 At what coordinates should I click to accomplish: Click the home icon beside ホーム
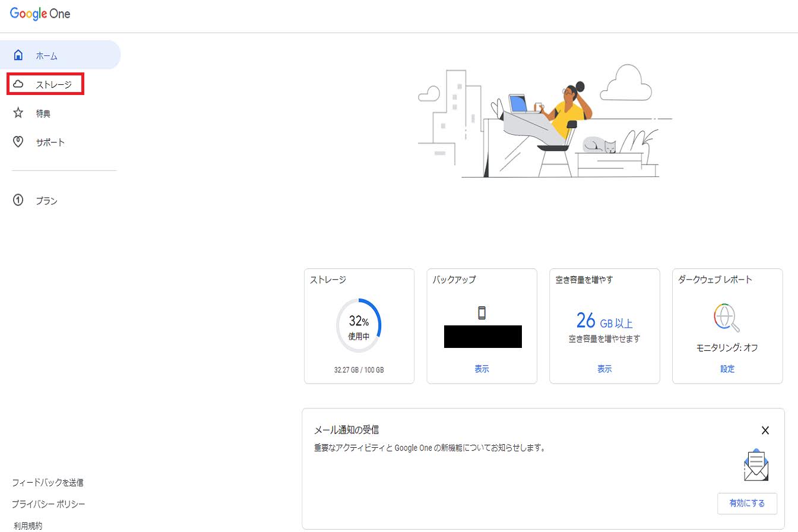point(18,55)
